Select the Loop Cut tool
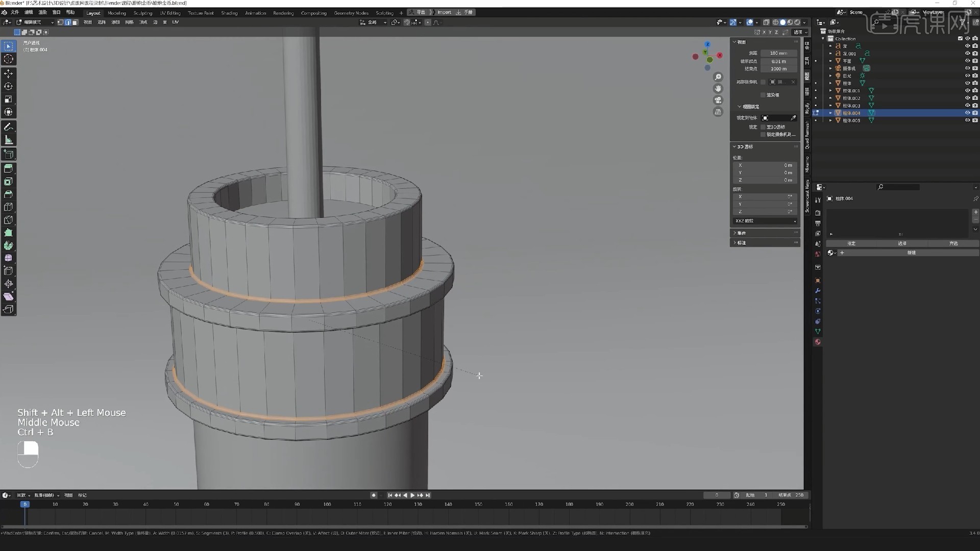This screenshot has width=980, height=551. pos(8,207)
